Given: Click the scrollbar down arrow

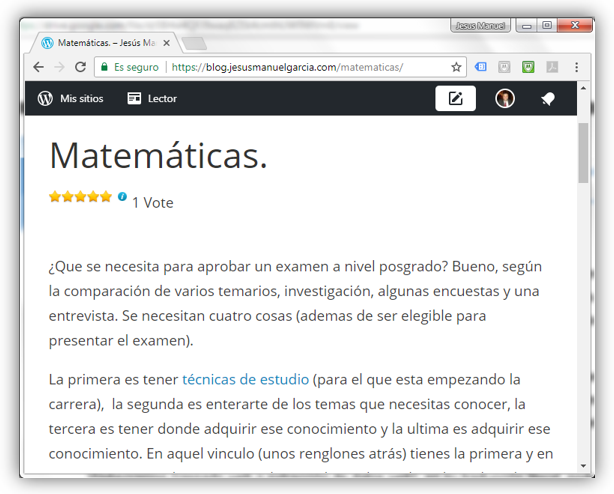Looking at the screenshot, I should click(583, 466).
